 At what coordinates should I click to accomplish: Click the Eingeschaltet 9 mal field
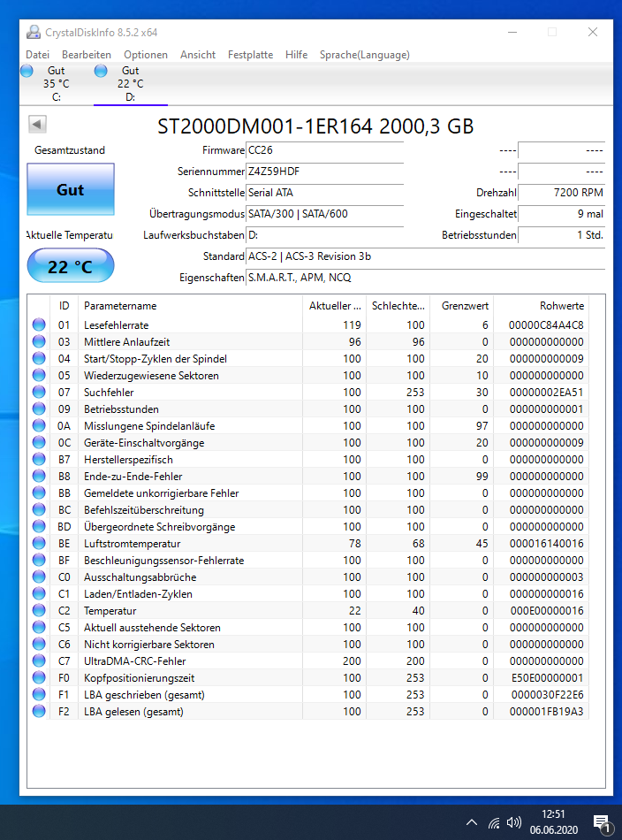(x=562, y=214)
